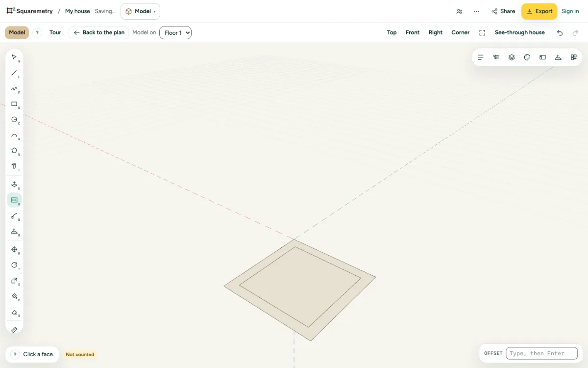Select the Push/Pull extrude tool
The height and width of the screenshot is (368, 588).
(x=14, y=184)
